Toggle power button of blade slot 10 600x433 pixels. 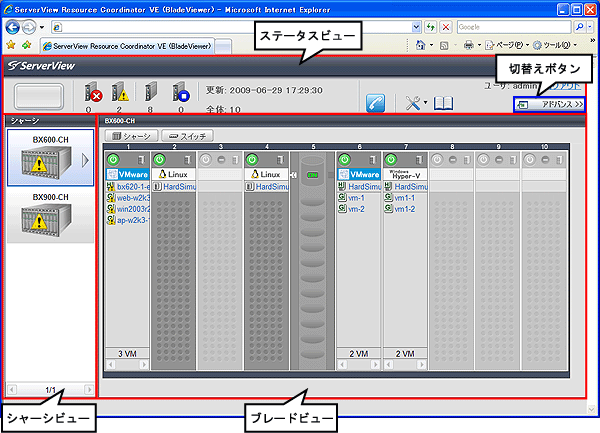[530, 160]
